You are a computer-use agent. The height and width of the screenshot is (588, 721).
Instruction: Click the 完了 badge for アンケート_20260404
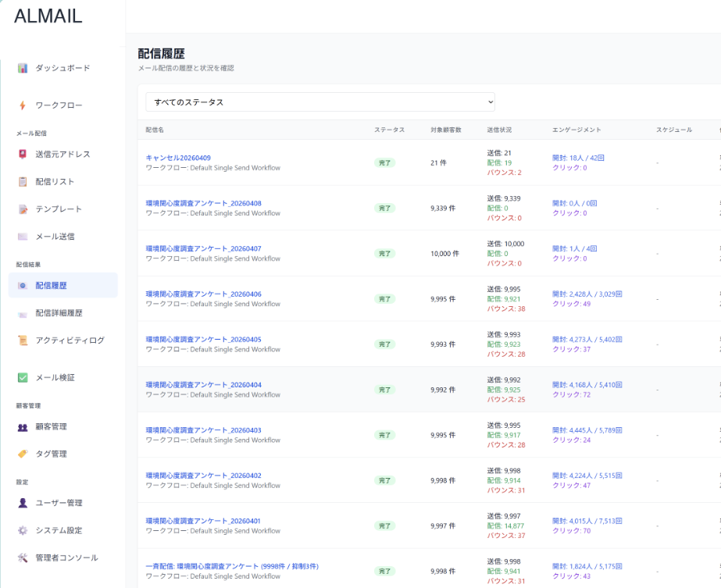(384, 390)
